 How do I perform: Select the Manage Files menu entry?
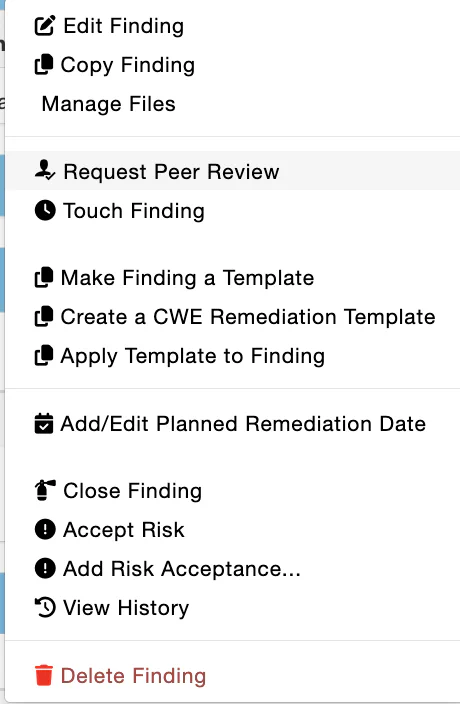109,104
